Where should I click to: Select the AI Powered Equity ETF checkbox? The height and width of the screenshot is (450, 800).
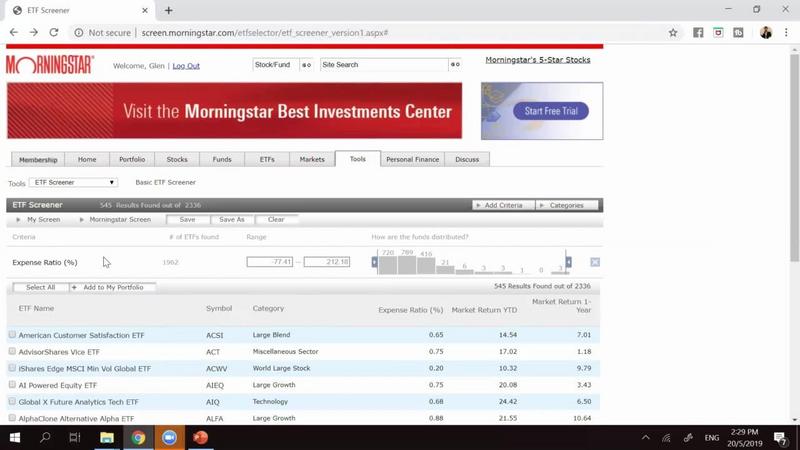[x=12, y=385]
